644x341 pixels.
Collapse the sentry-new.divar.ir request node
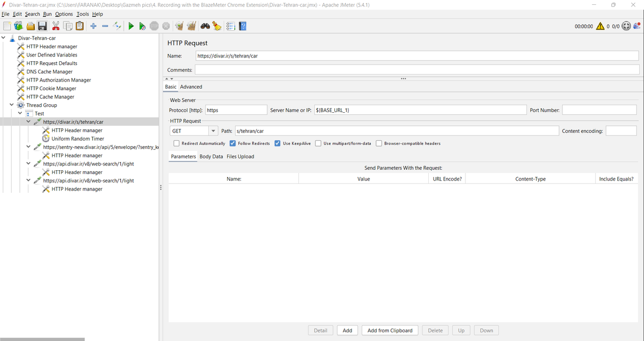[29, 147]
